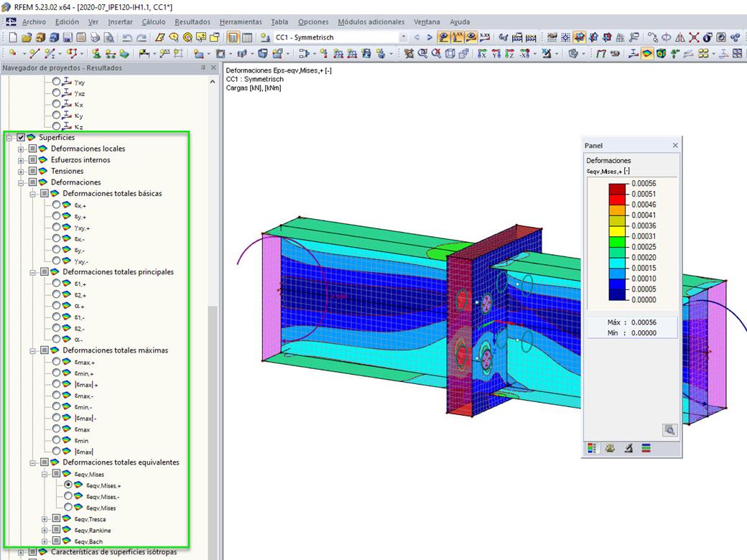The width and height of the screenshot is (747, 560).
Task: Toggle the table view icon
Action: [247, 37]
